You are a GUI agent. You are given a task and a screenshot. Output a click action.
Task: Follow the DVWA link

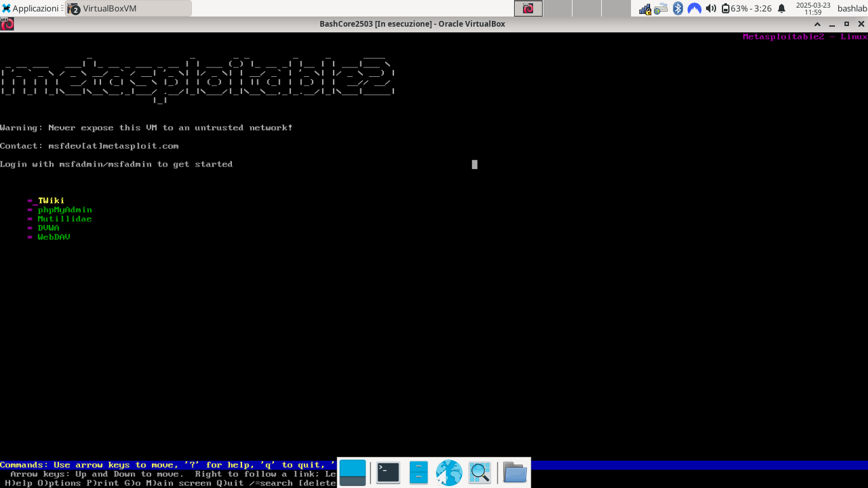pyautogui.click(x=48, y=227)
